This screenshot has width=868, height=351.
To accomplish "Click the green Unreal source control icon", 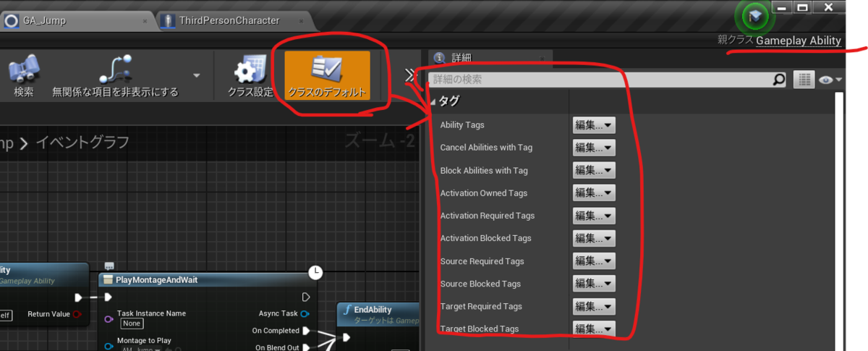I will click(x=754, y=17).
